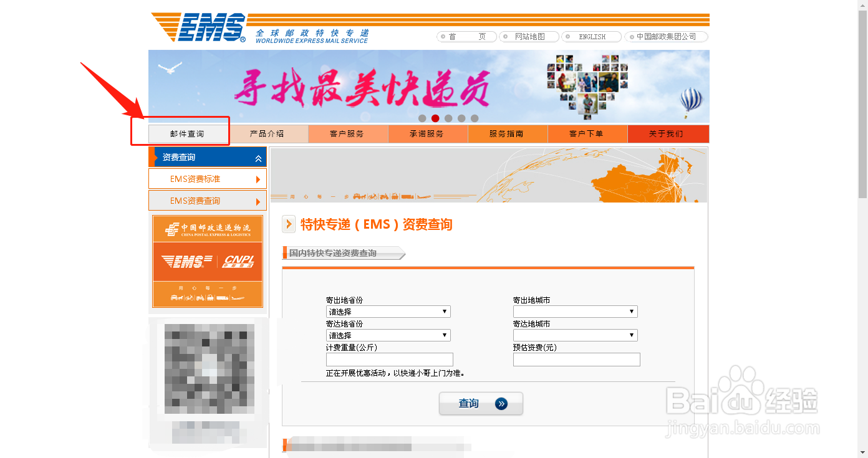Select the red active banner dot
The width and height of the screenshot is (868, 458).
pos(435,118)
